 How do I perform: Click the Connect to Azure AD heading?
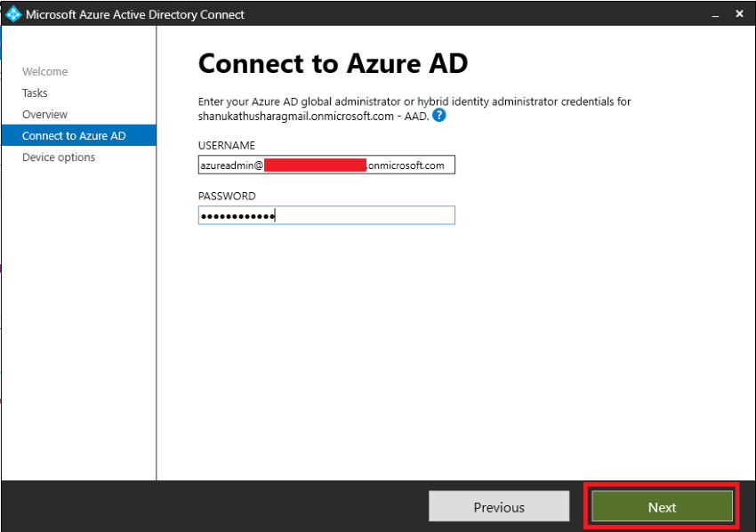334,63
